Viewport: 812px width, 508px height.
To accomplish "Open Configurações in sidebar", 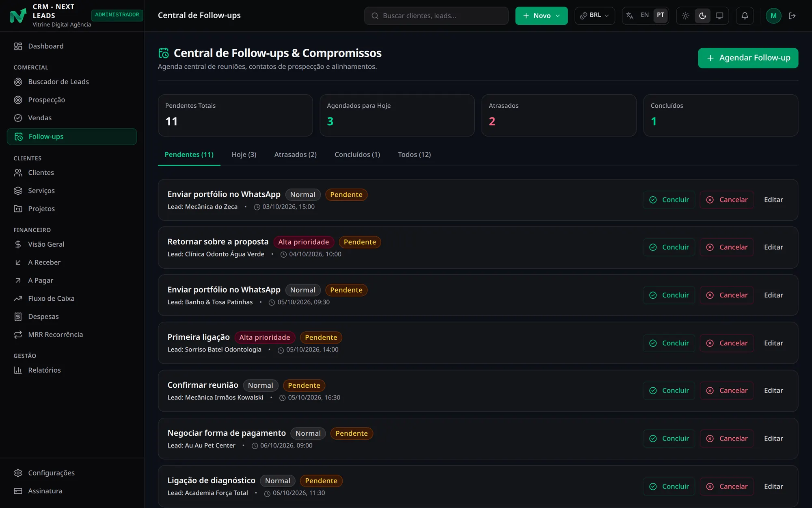I will [x=72, y=473].
